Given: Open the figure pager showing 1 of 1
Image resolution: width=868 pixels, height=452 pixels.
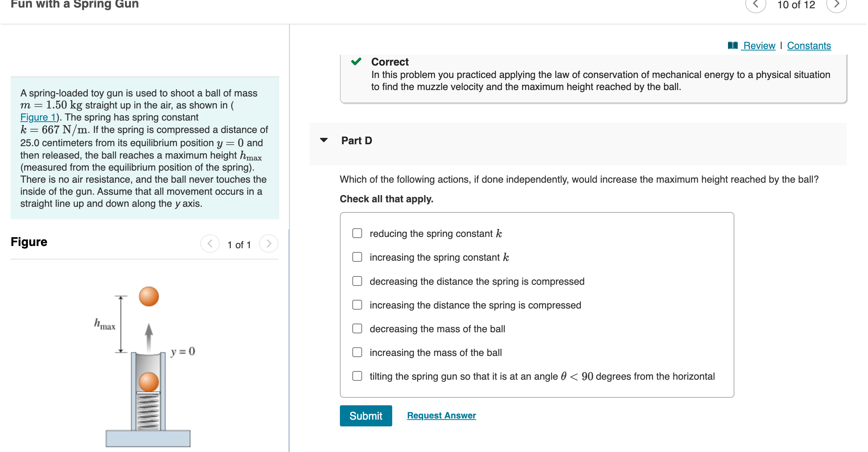Looking at the screenshot, I should 239,244.
